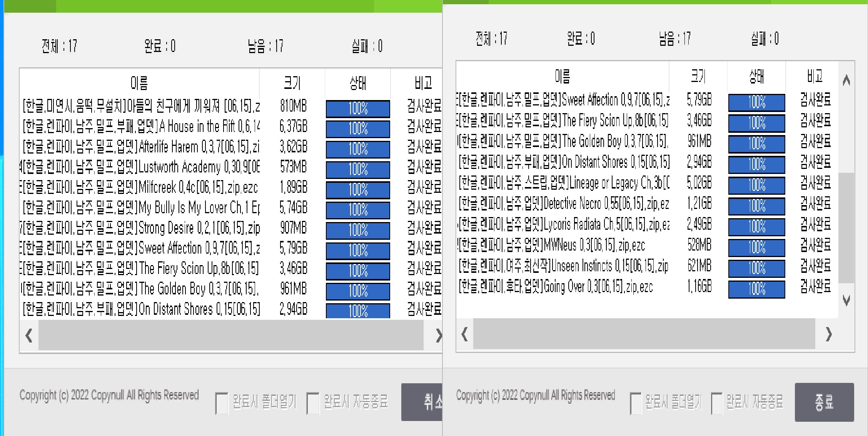Viewport: 868px width, 436px height.
Task: Click left scroll arrow in left window
Action: tap(29, 336)
